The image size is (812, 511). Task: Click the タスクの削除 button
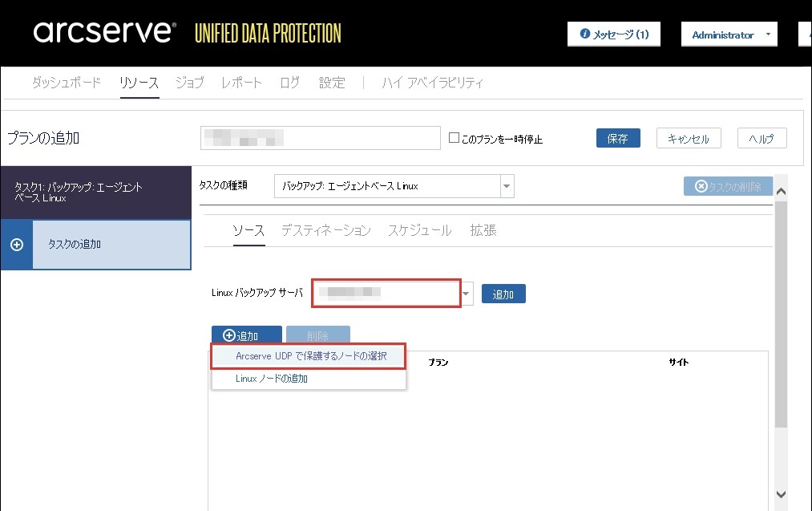(728, 187)
